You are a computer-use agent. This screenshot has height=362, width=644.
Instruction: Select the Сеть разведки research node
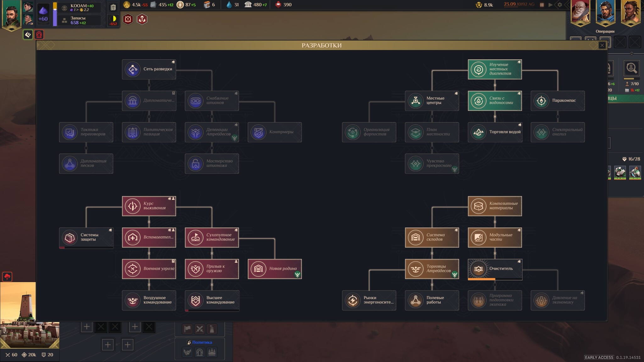click(x=149, y=69)
